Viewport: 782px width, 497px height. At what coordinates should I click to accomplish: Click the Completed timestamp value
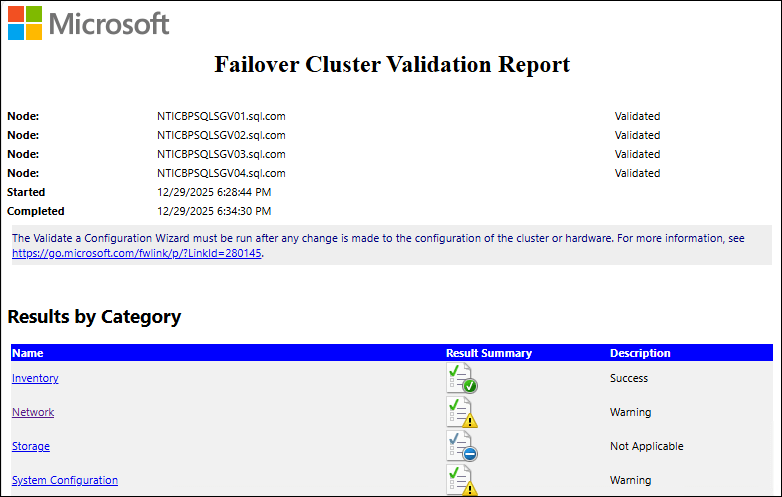point(214,211)
